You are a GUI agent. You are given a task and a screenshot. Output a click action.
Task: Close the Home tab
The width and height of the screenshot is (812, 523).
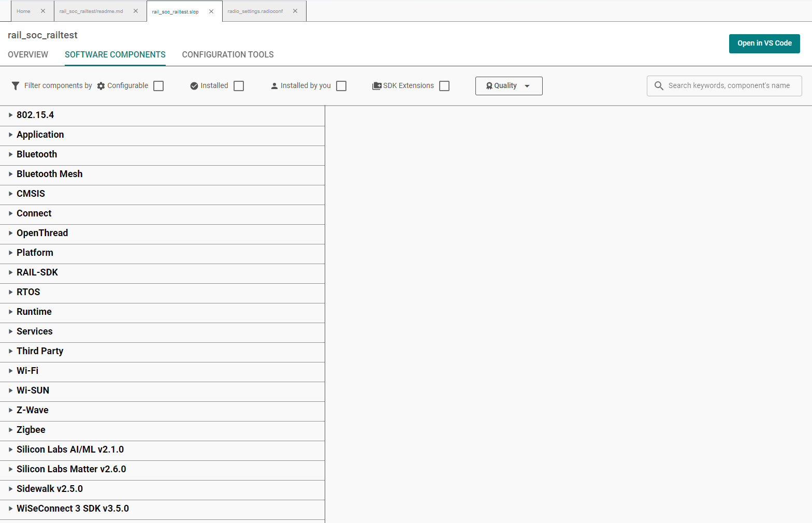43,11
